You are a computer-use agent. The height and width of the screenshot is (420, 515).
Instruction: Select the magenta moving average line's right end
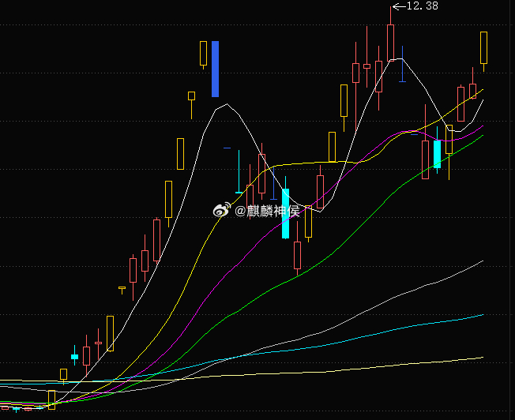click(483, 126)
